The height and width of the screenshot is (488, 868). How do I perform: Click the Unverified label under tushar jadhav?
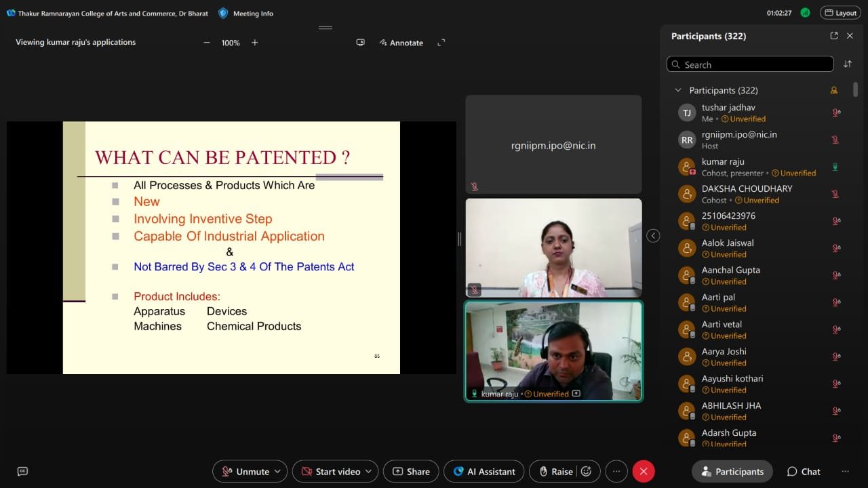(x=744, y=119)
